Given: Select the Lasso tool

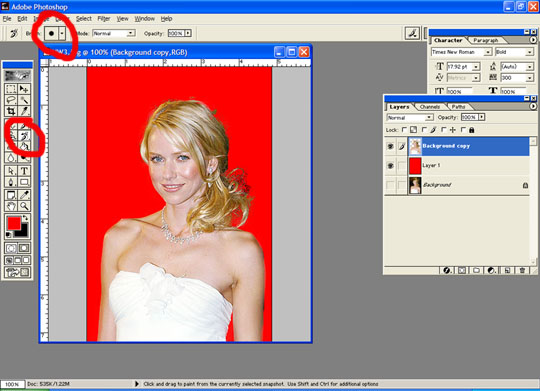Looking at the screenshot, I should tap(11, 100).
